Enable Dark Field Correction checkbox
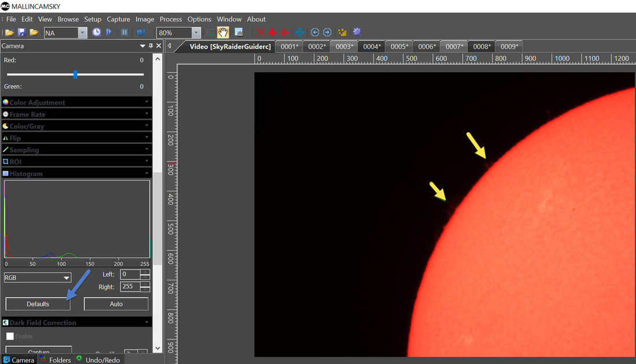 (10, 336)
